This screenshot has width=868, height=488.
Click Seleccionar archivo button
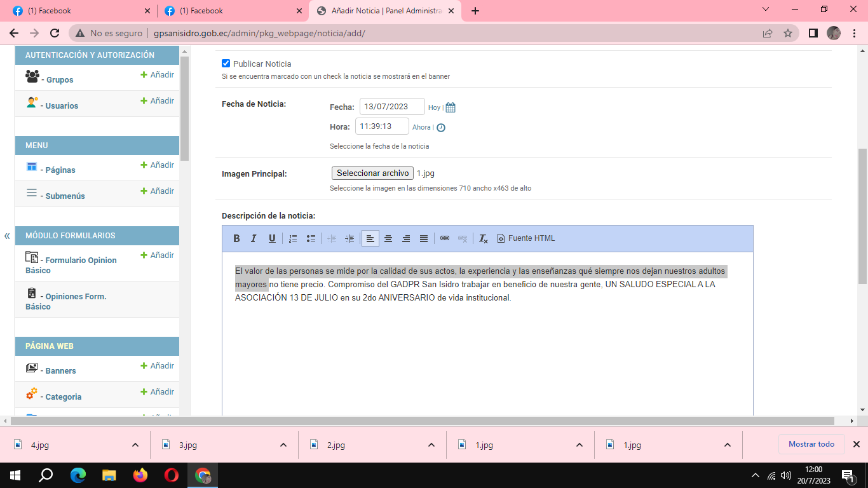(372, 173)
